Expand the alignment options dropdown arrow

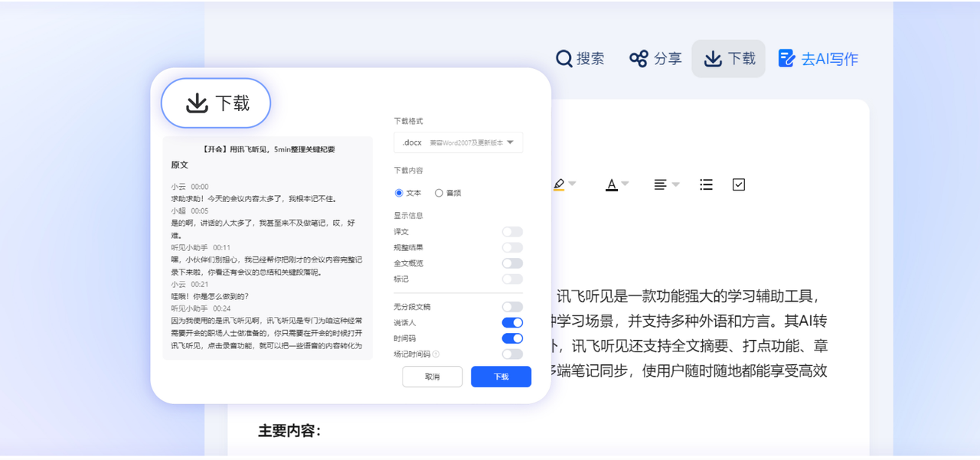(675, 184)
